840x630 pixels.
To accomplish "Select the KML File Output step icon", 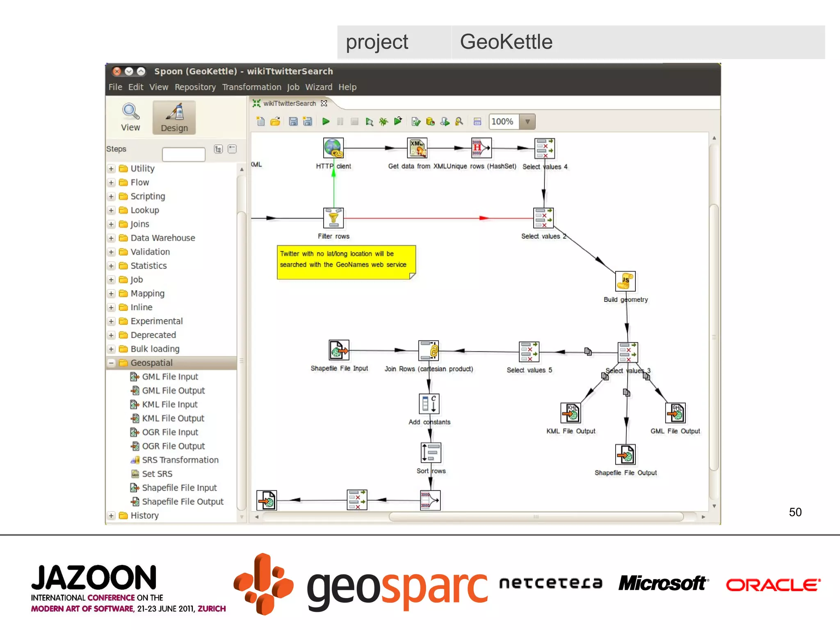I will (571, 413).
